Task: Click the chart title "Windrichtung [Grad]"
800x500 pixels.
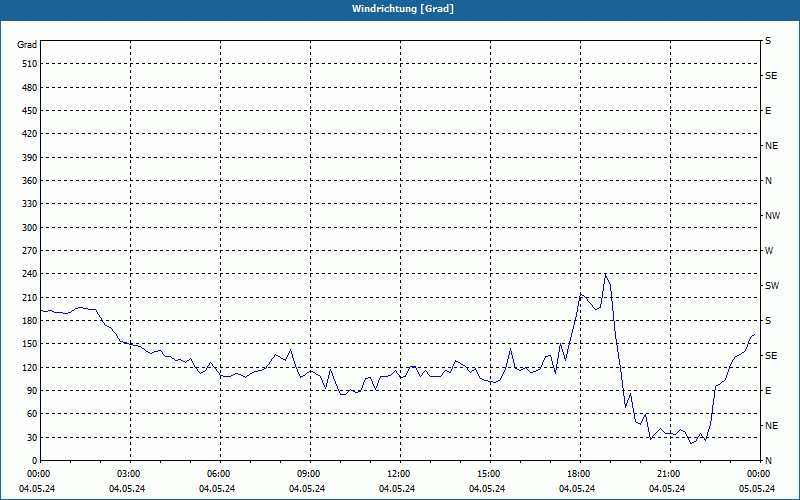Action: click(403, 9)
